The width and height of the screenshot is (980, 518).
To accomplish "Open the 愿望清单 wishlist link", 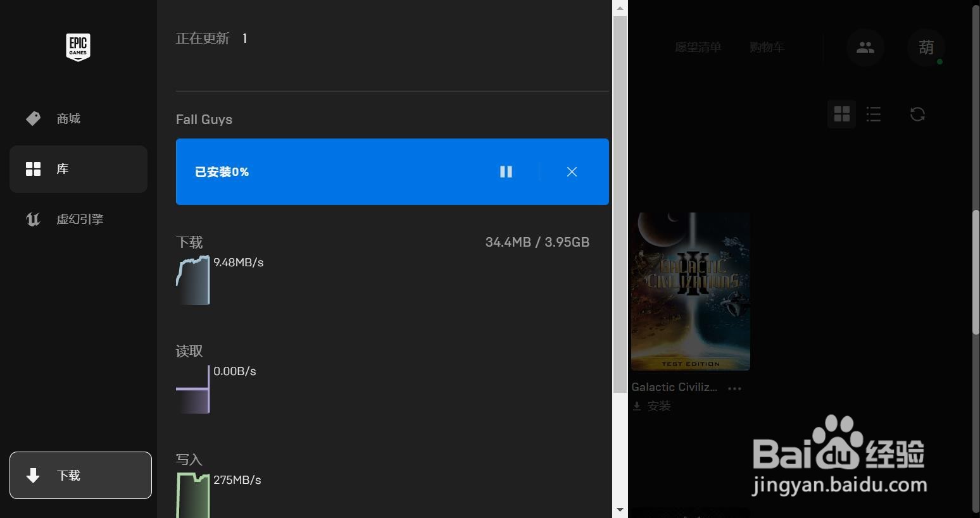I will [x=698, y=47].
